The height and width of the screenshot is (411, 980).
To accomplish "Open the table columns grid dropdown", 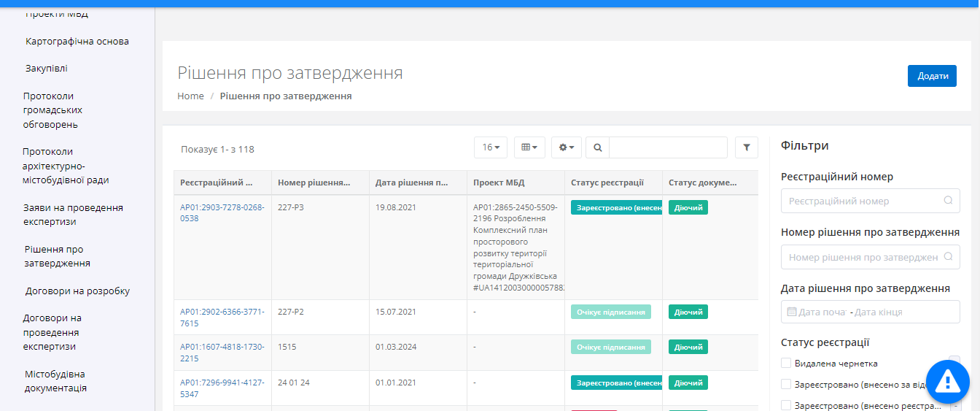I will [x=529, y=147].
